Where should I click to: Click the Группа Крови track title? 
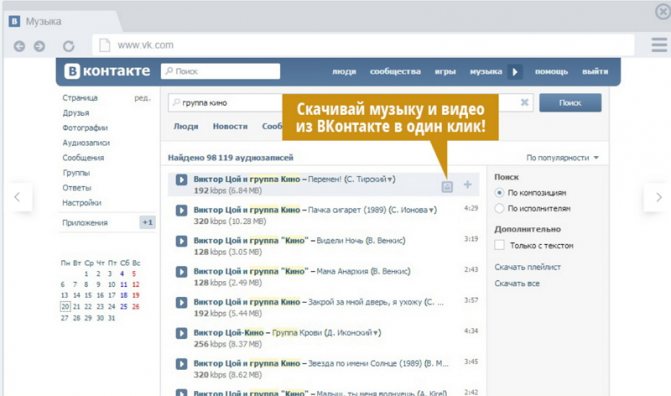tap(296, 333)
